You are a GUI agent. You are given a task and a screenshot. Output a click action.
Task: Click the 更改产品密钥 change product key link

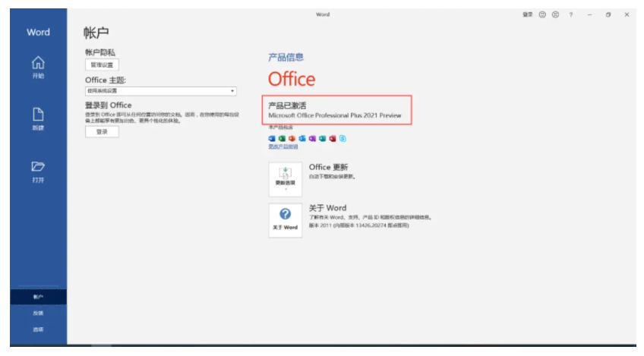click(x=283, y=146)
